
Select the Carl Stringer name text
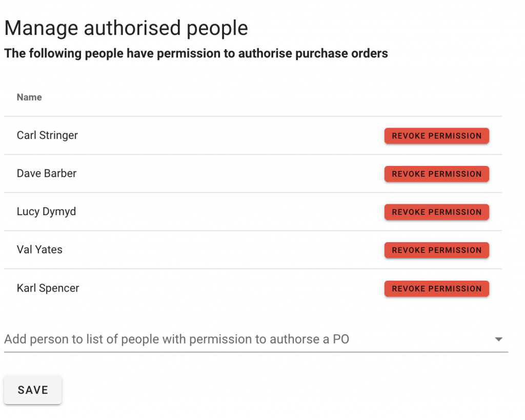47,135
